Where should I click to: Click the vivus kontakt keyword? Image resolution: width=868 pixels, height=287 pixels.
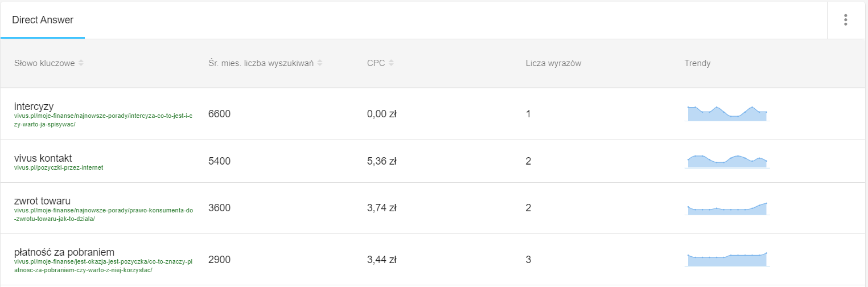tap(43, 158)
